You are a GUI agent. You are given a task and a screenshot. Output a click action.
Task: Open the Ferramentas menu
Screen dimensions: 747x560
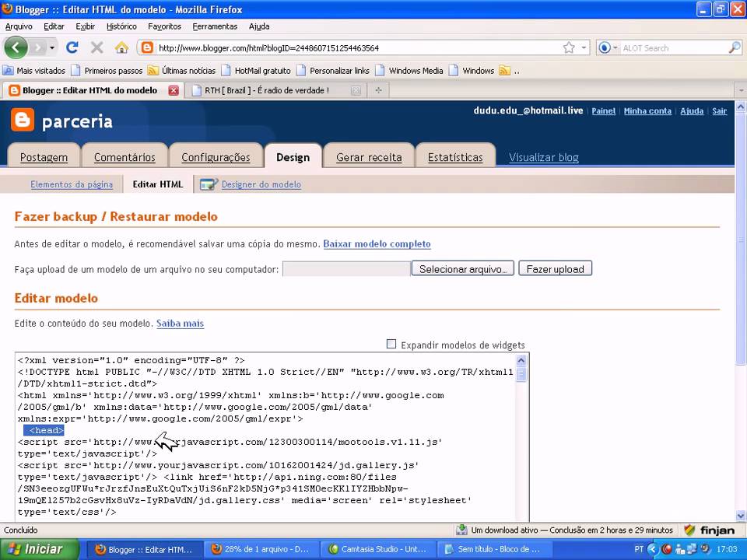pyautogui.click(x=215, y=26)
